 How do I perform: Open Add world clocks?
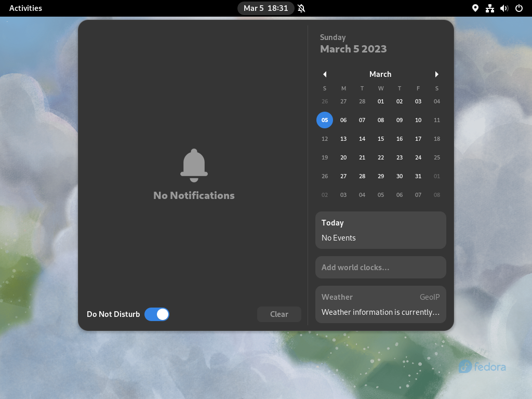pos(381,268)
